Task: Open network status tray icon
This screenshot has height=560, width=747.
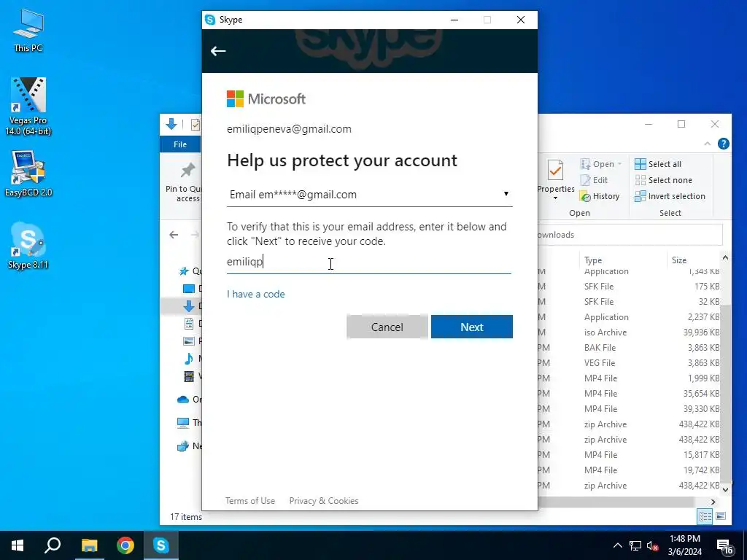Action: coord(635,545)
